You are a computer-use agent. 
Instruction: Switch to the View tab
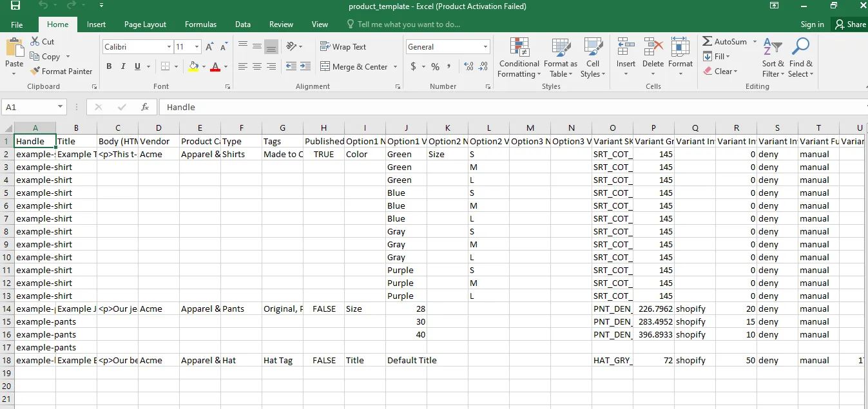[x=320, y=24]
